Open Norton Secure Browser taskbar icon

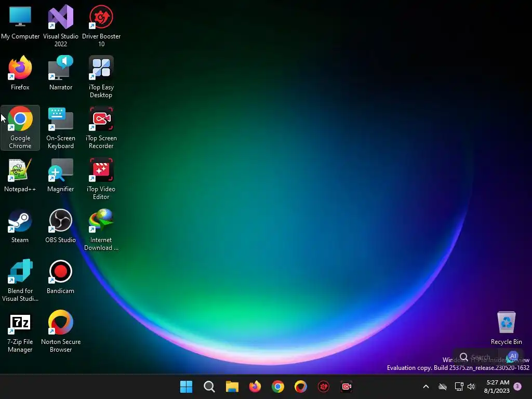point(301,387)
